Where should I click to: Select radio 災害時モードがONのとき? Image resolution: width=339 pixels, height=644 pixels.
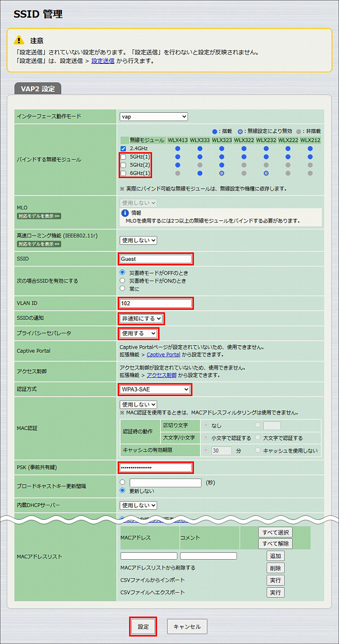tap(123, 280)
